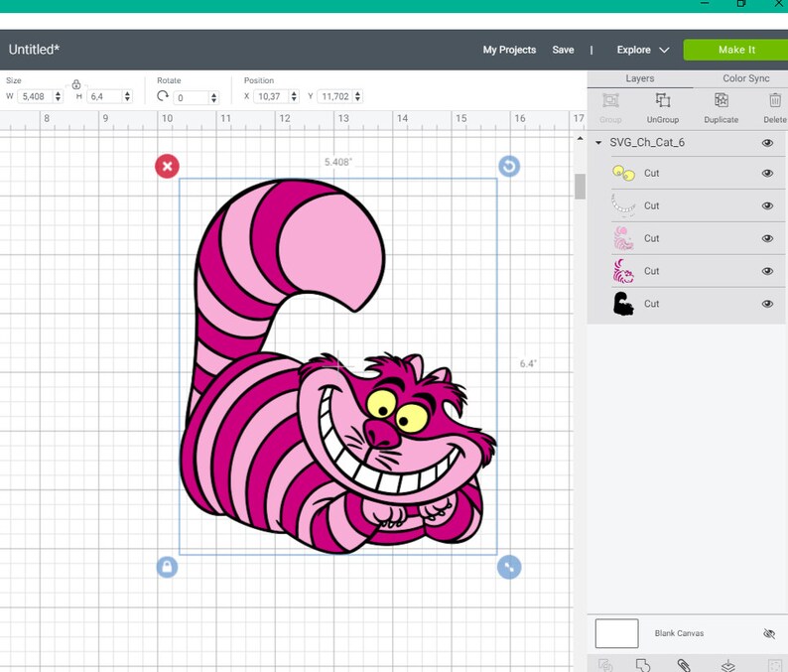Click the Duplicate icon in Layers panel
This screenshot has height=672, width=788.
click(x=722, y=100)
